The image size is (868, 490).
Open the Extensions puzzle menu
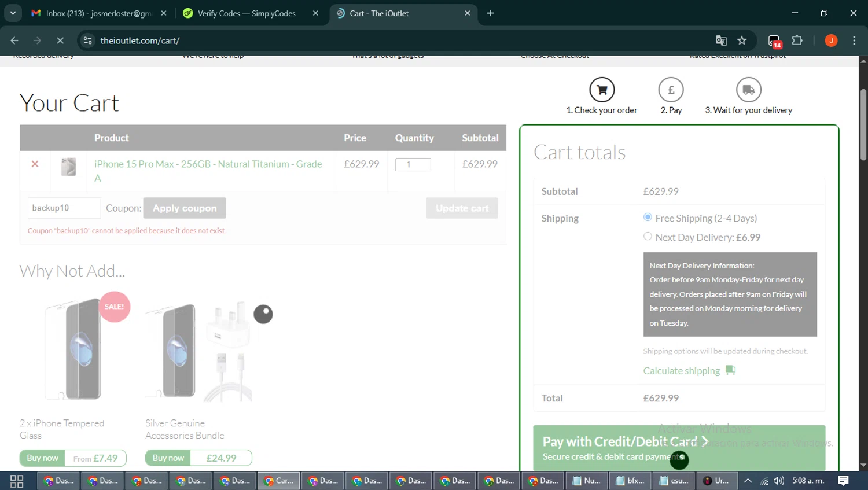(797, 40)
